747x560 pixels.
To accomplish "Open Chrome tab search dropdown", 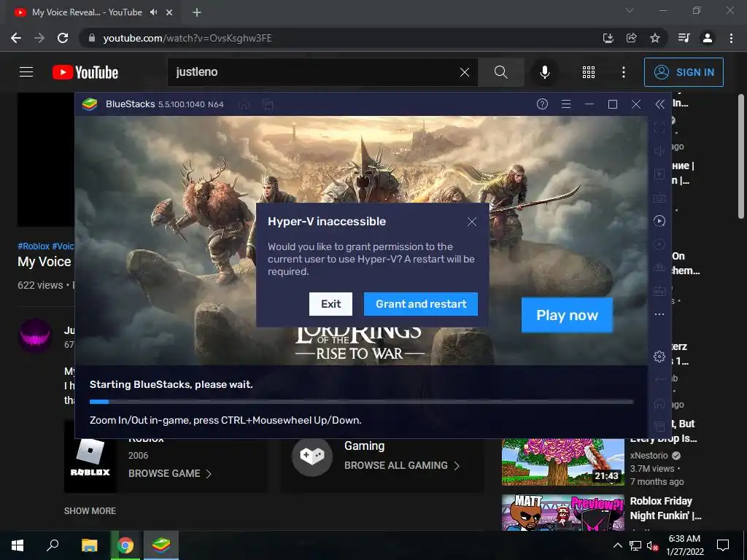I will (630, 10).
